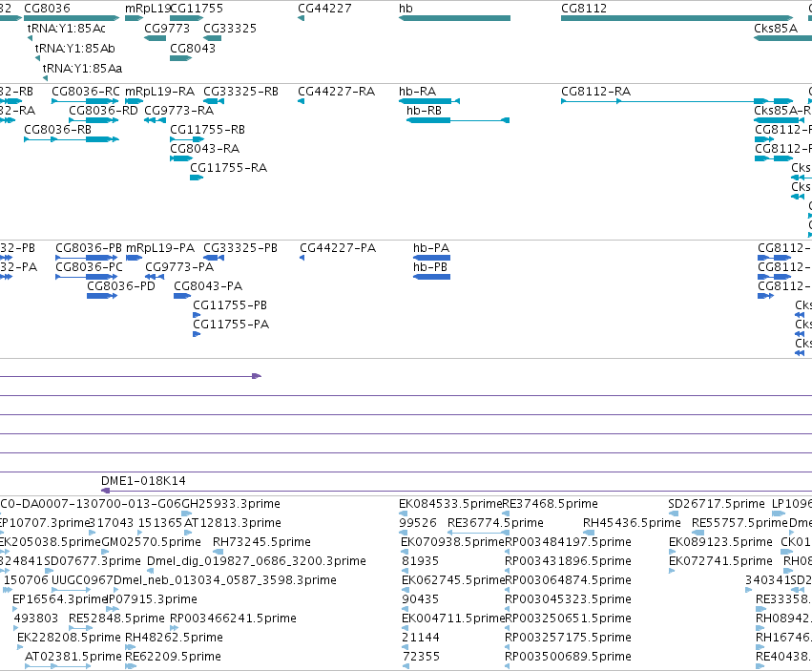Select the RH48262.5prime EST
This screenshot has width=812, height=671.
click(130, 648)
